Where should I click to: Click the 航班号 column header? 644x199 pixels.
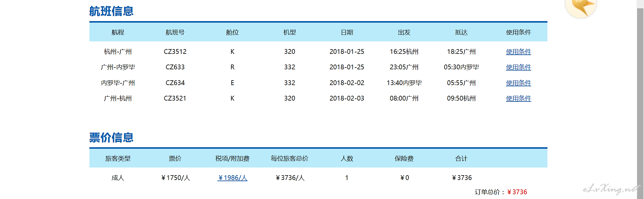tap(175, 32)
